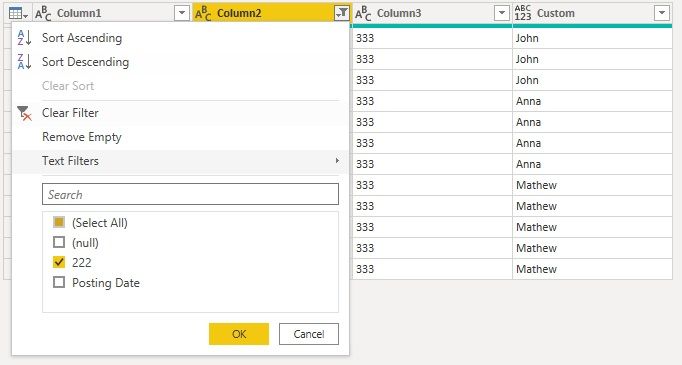The height and width of the screenshot is (365, 682).
Task: Click the first John cell in Custom
Action: [592, 38]
